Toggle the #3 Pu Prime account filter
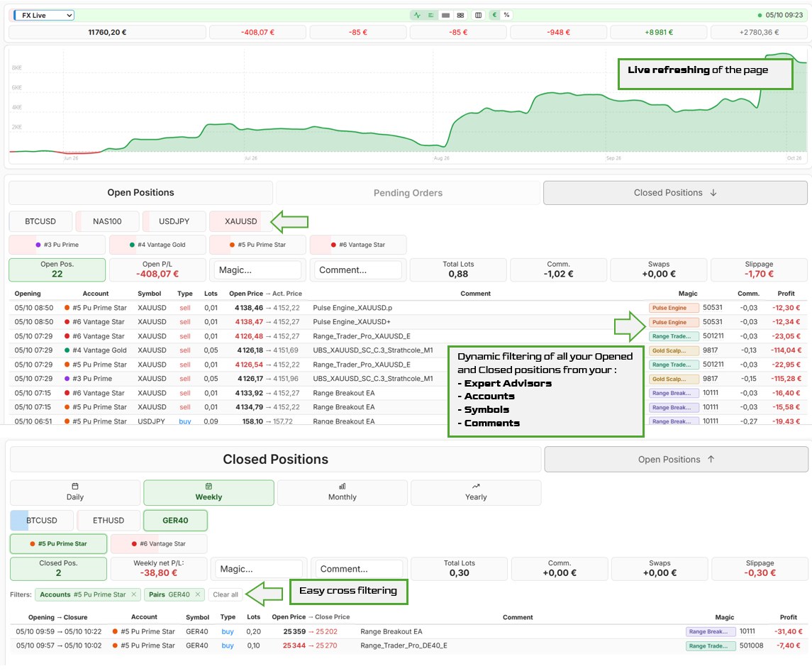812x671 pixels. pos(57,245)
